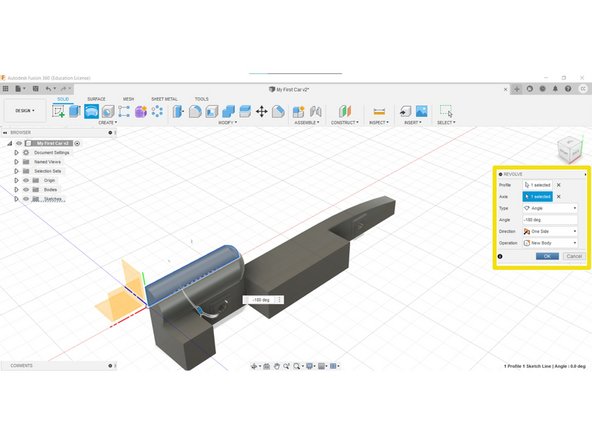Click the Angle input field in dialog
This screenshot has height=444, width=592.
[550, 220]
